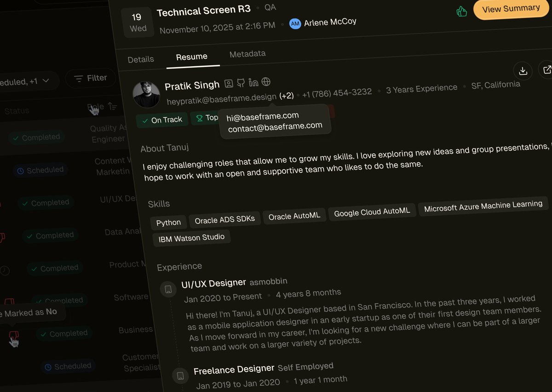
Task: Click the heypratik@baseframe.design email
Action: [222, 99]
